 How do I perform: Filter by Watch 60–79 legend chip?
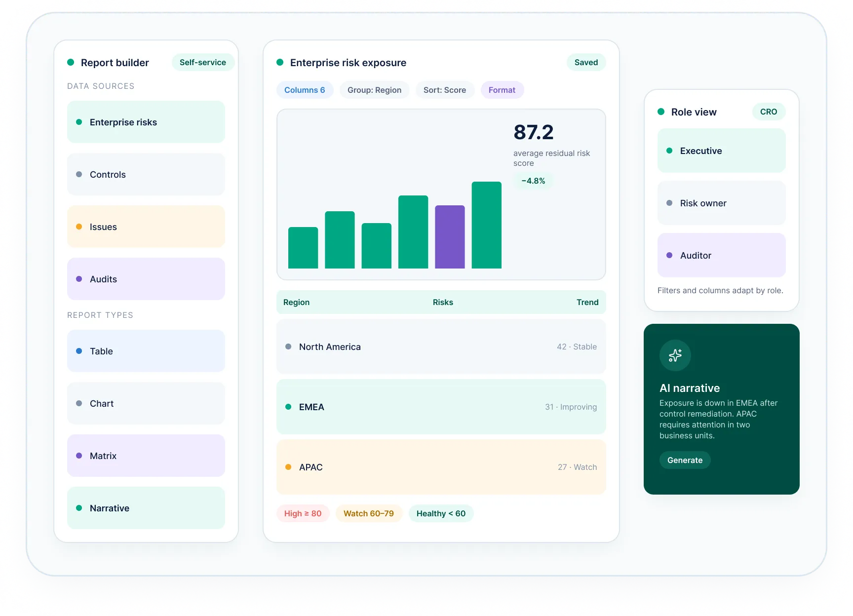(x=369, y=513)
